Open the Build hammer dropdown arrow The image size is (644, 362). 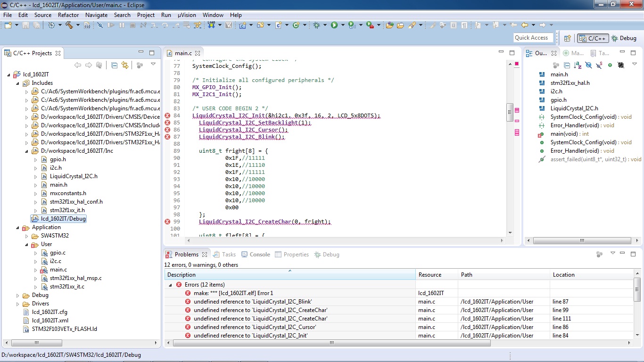[78, 25]
